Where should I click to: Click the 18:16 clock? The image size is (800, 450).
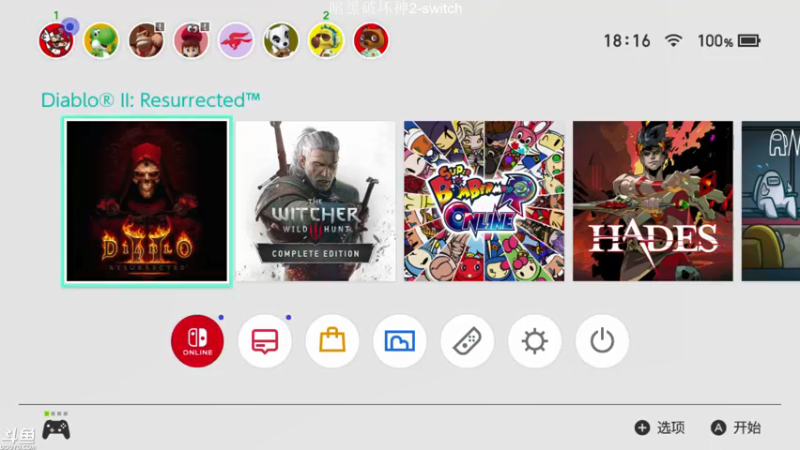click(627, 41)
